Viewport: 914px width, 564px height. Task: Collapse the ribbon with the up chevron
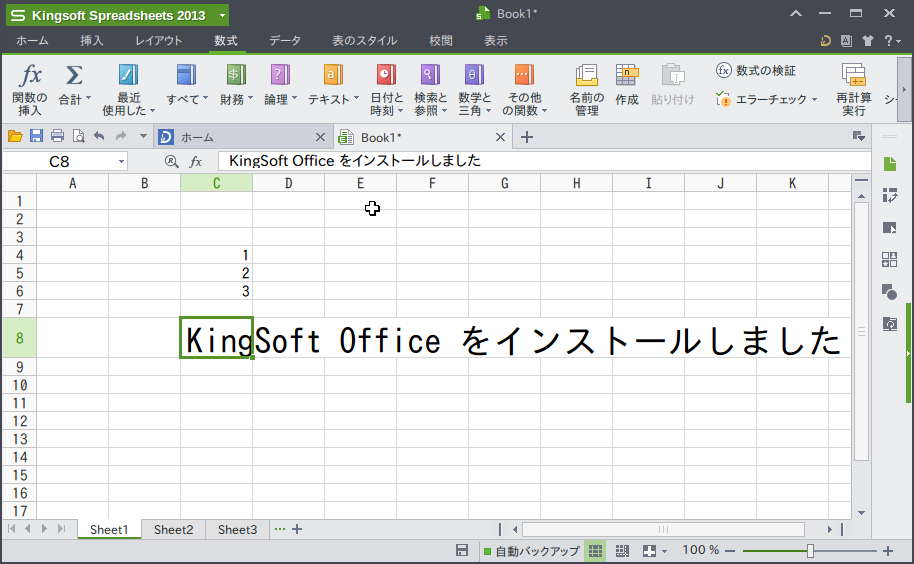pos(796,13)
